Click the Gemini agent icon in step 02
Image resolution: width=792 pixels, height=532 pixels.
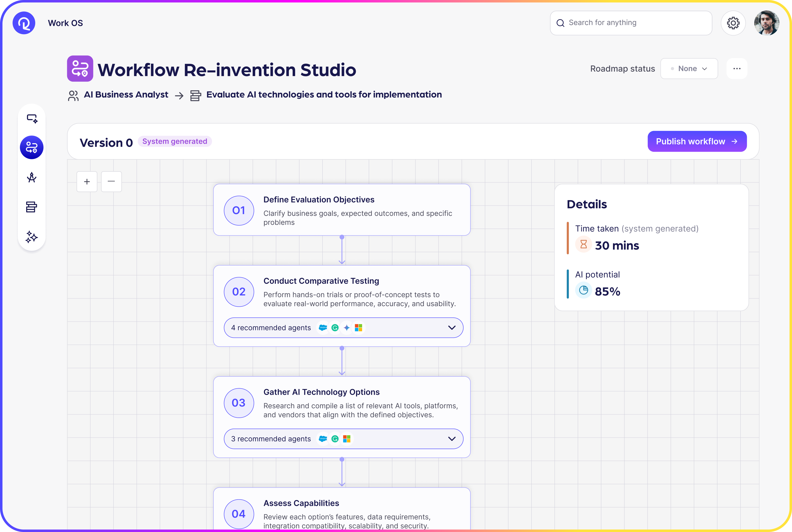click(335, 328)
